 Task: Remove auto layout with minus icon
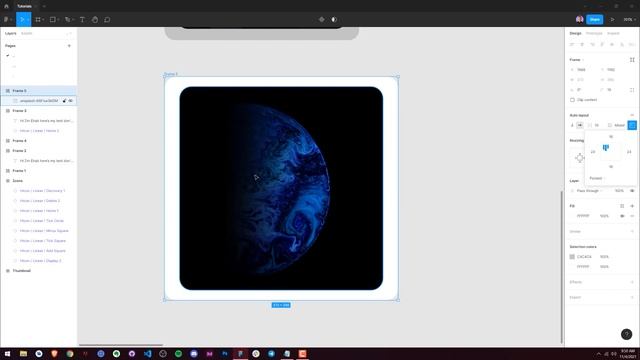pos(632,115)
